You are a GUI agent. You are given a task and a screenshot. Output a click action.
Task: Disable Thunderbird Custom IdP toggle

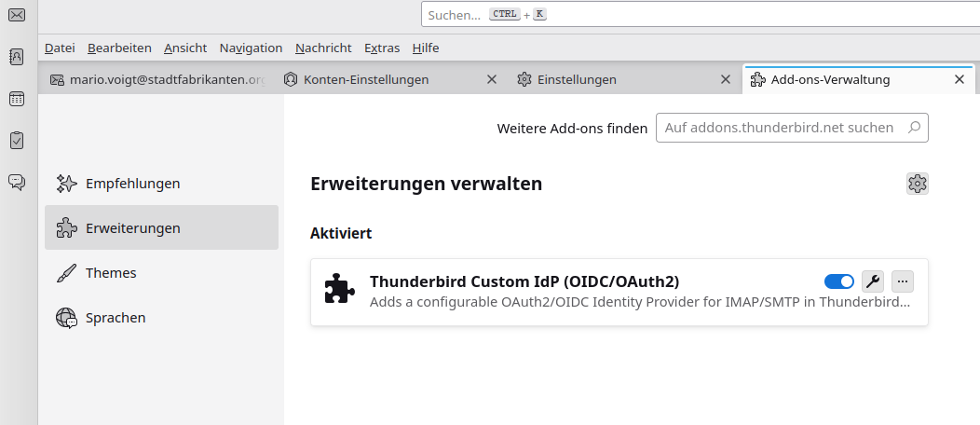[x=838, y=281]
